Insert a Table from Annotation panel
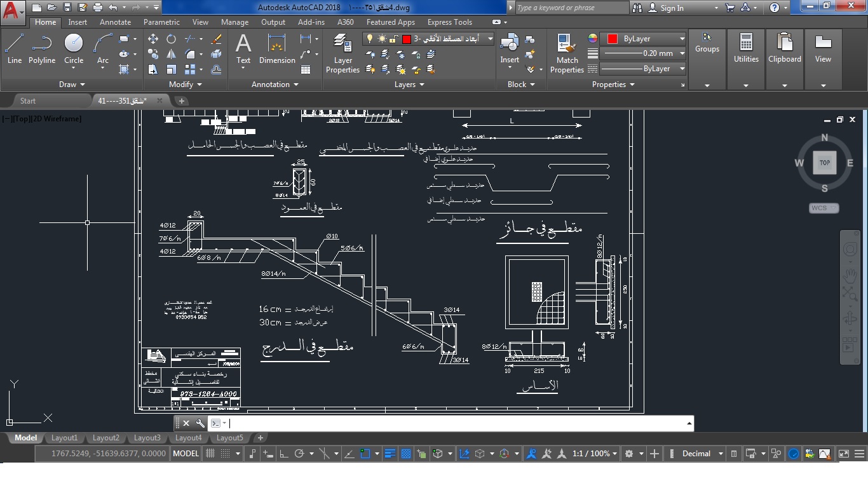868x488 pixels. [306, 69]
